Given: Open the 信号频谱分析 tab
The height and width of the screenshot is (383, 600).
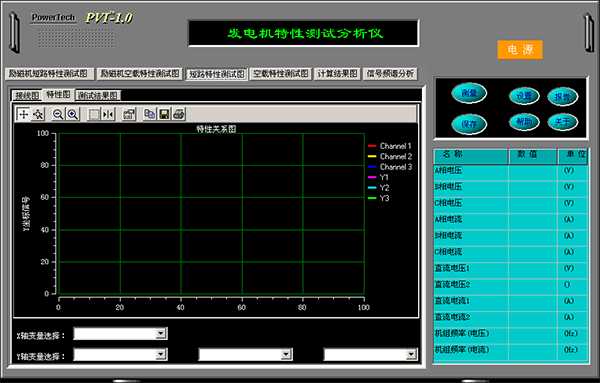Looking at the screenshot, I should tap(390, 74).
